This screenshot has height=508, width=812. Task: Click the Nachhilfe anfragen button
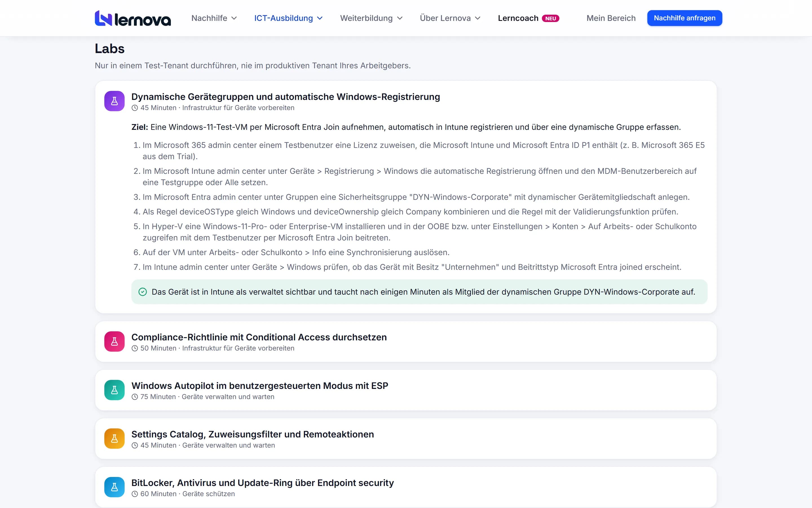pyautogui.click(x=685, y=18)
